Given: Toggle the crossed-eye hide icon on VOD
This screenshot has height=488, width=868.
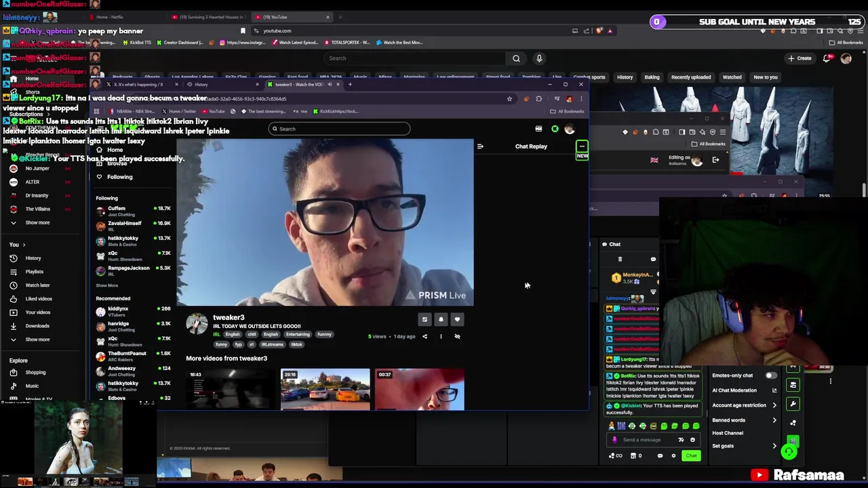Looking at the screenshot, I should click(457, 336).
